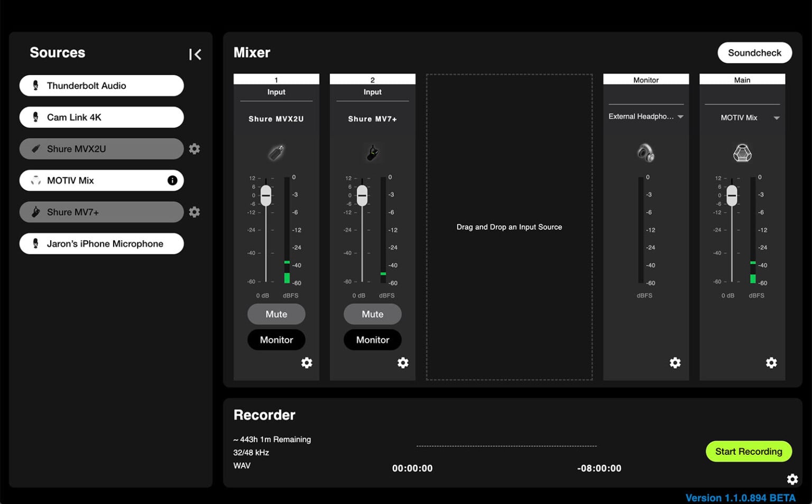
Task: Open channel 2 input settings gear
Action: coord(403,363)
